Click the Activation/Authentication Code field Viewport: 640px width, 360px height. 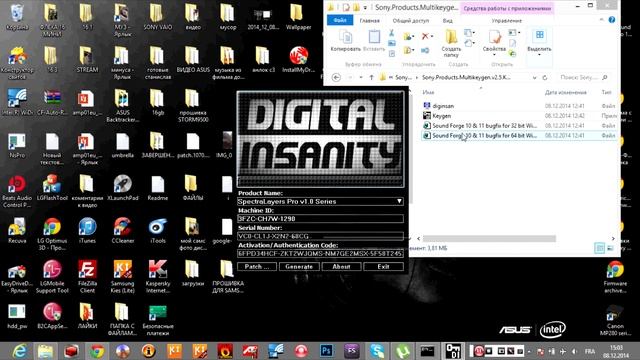[320, 253]
